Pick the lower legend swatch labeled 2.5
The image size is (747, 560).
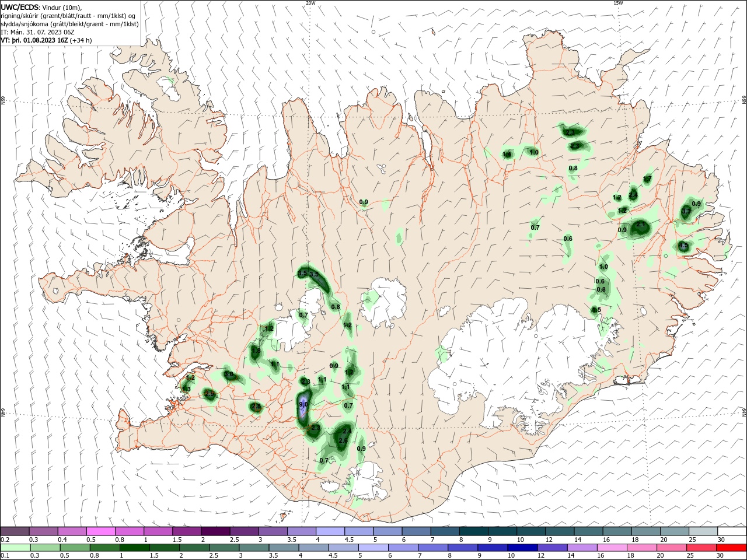[x=224, y=548]
